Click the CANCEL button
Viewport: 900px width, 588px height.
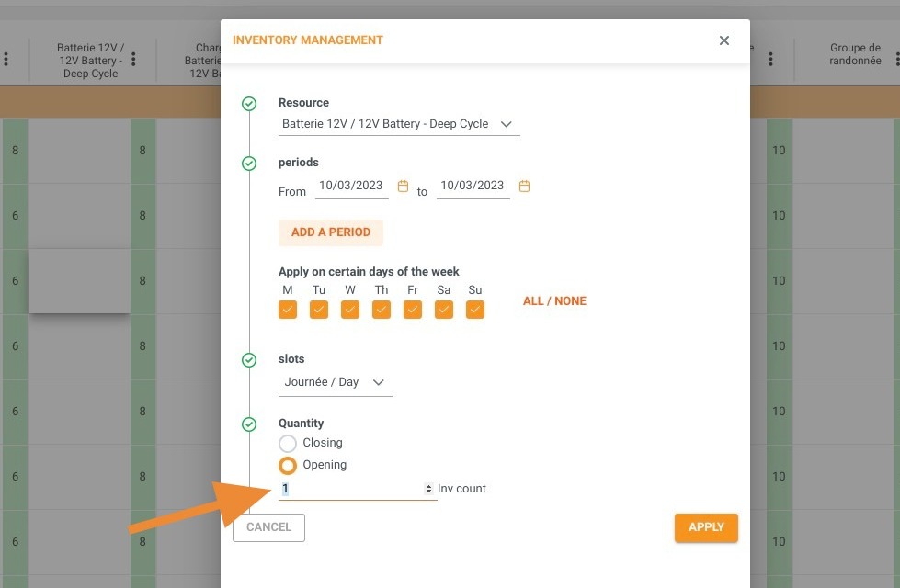[268, 527]
